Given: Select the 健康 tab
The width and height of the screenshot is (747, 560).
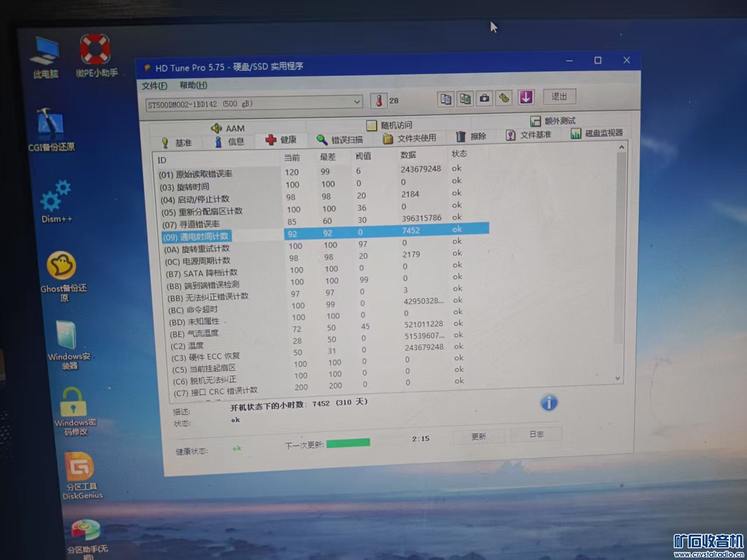Looking at the screenshot, I should tap(281, 140).
